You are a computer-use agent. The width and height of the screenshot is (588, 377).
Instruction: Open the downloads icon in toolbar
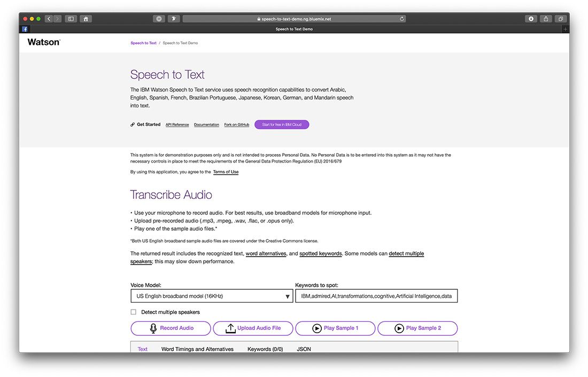[531, 19]
